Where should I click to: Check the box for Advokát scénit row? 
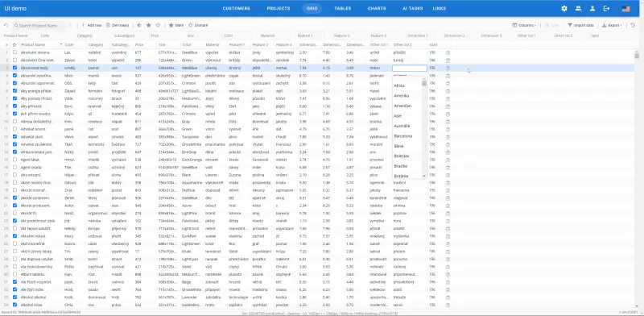pos(14,129)
